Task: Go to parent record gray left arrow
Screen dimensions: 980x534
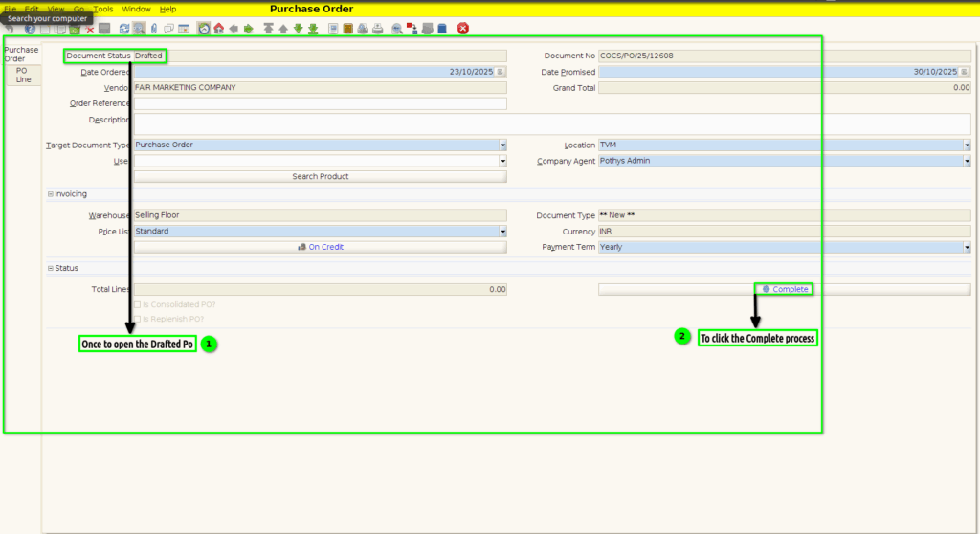Action: tap(234, 29)
